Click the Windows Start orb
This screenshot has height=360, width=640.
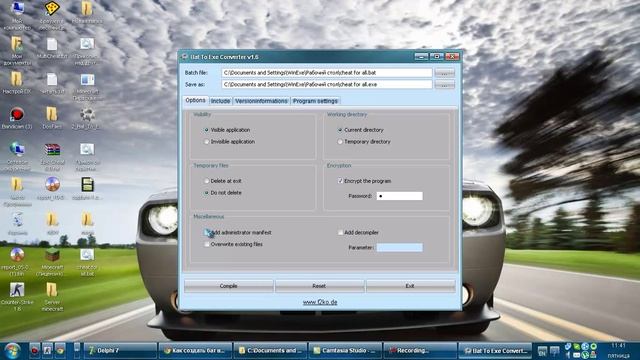[x=12, y=350]
